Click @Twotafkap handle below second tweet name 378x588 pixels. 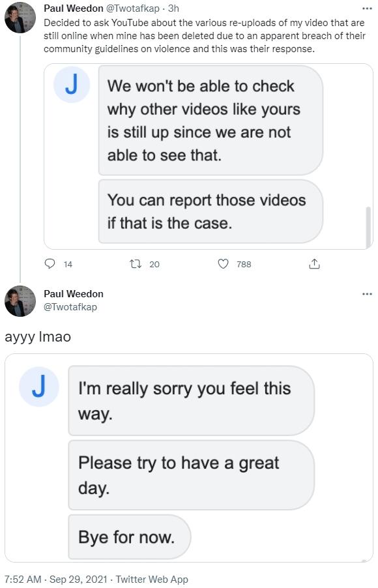pyautogui.click(x=70, y=307)
